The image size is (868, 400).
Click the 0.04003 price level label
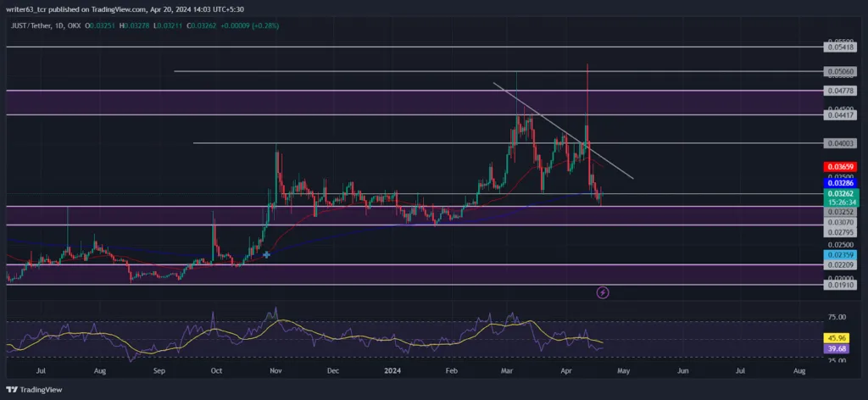pos(840,143)
